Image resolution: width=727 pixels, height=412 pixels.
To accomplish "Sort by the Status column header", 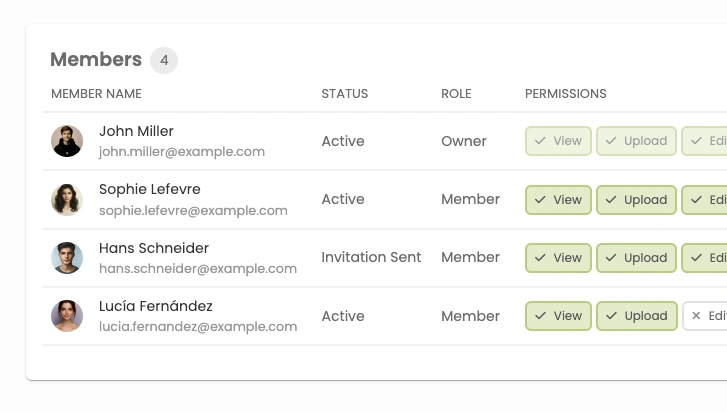I will point(345,94).
